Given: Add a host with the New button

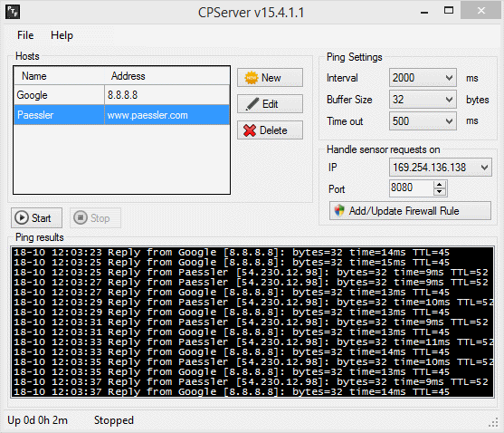Looking at the screenshot, I should [x=270, y=78].
